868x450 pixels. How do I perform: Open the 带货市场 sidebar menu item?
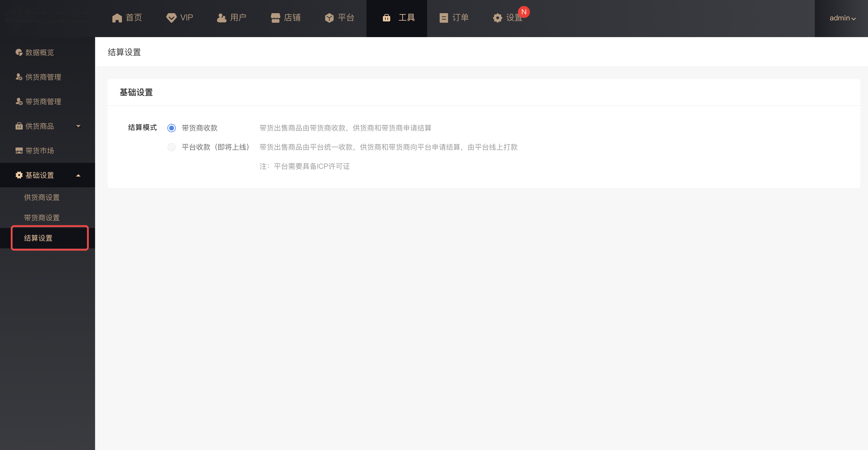click(39, 151)
